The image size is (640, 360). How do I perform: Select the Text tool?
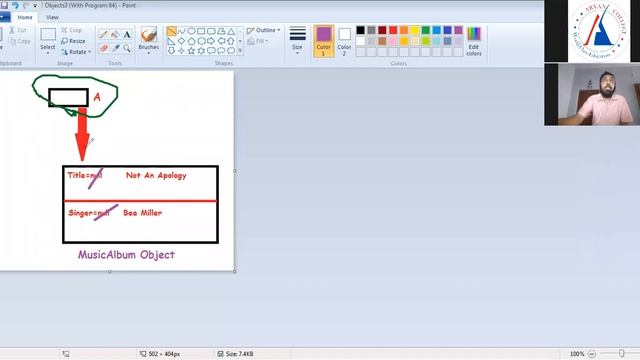pos(127,35)
